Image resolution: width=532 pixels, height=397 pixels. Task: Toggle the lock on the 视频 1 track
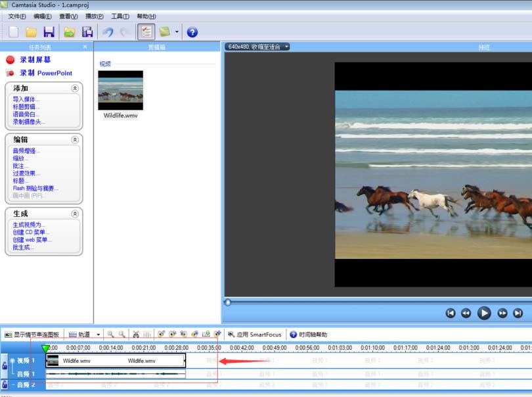click(5, 365)
